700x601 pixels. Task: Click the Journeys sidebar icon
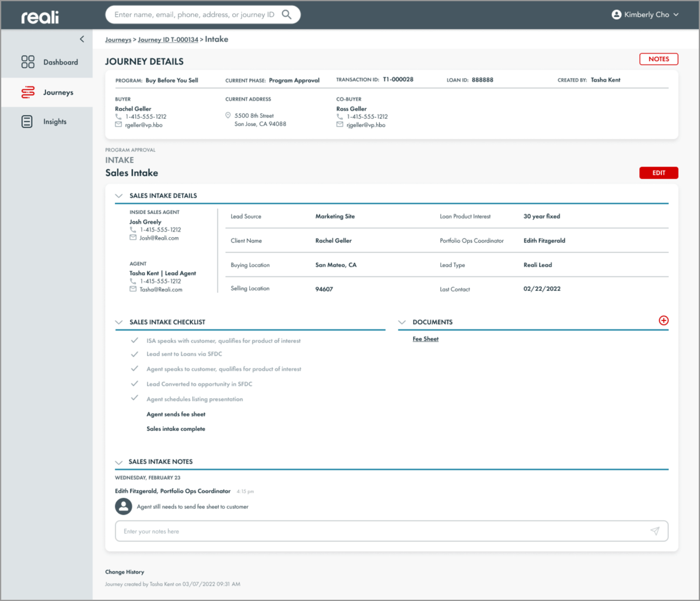pos(28,93)
